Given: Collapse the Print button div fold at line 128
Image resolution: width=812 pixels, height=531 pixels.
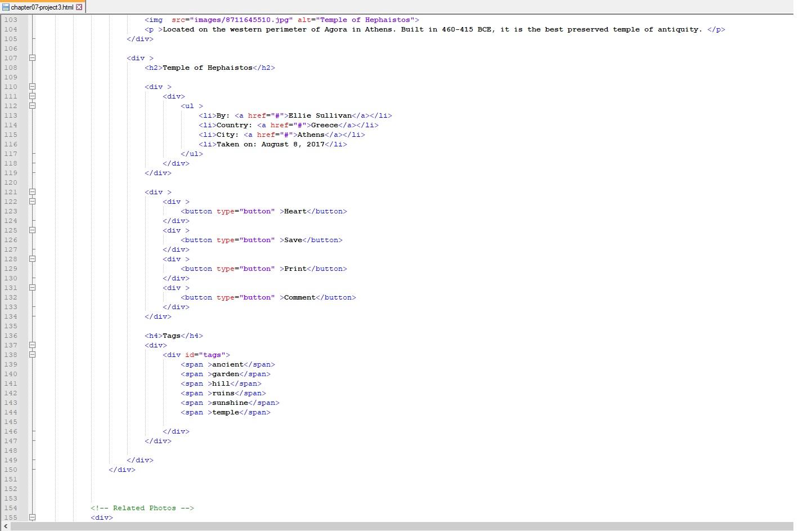Looking at the screenshot, I should pyautogui.click(x=33, y=259).
